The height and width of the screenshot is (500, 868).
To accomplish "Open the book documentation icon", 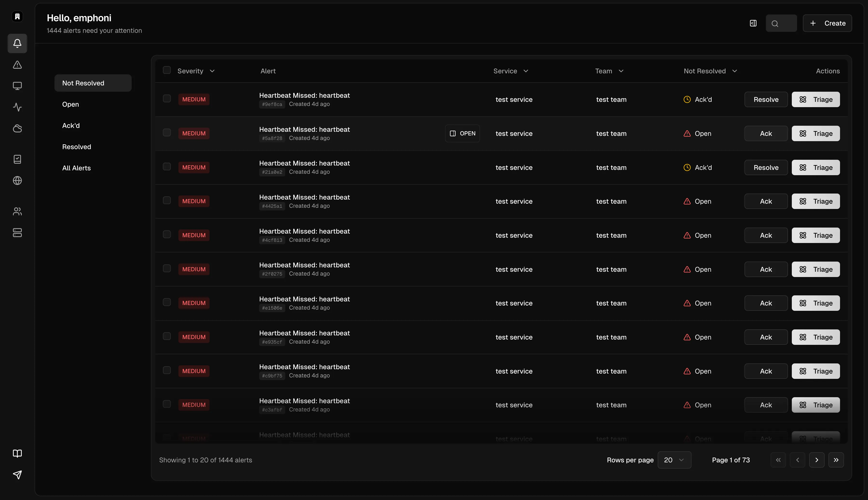I will [17, 453].
